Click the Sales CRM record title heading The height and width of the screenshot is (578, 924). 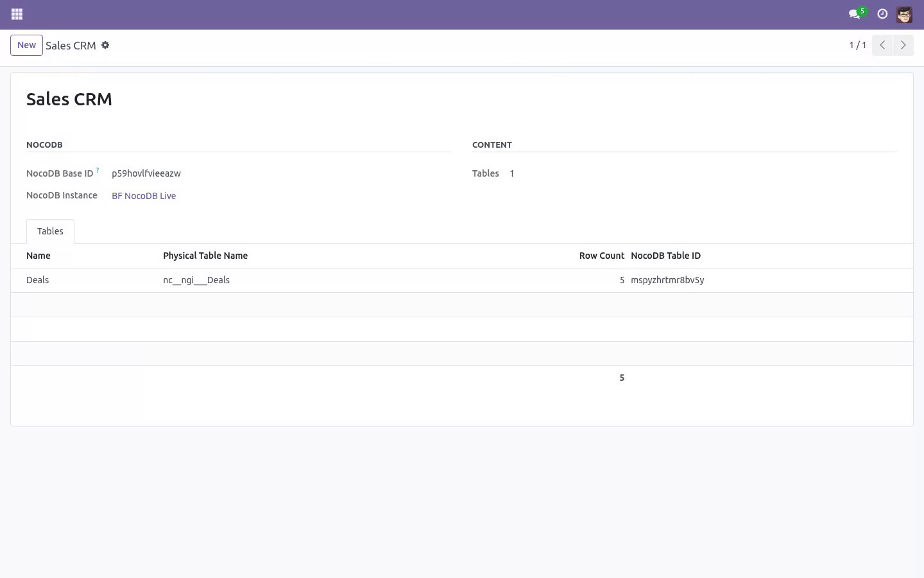coord(69,99)
